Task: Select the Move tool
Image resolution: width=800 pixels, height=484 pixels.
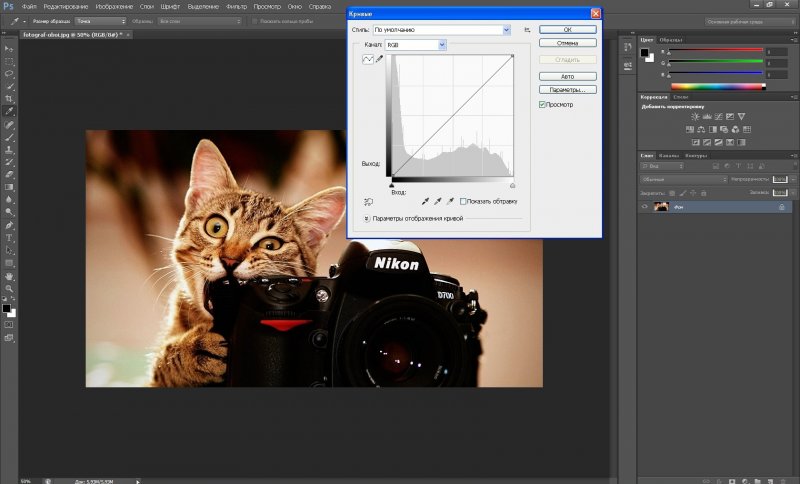Action: 9,49
